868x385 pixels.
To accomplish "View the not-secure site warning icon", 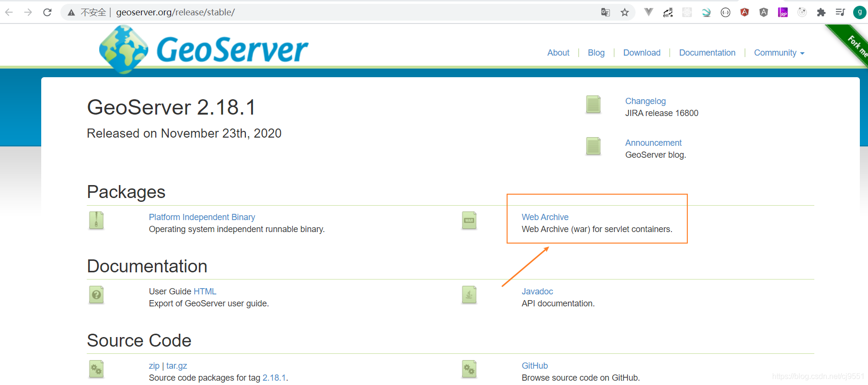I will (71, 12).
